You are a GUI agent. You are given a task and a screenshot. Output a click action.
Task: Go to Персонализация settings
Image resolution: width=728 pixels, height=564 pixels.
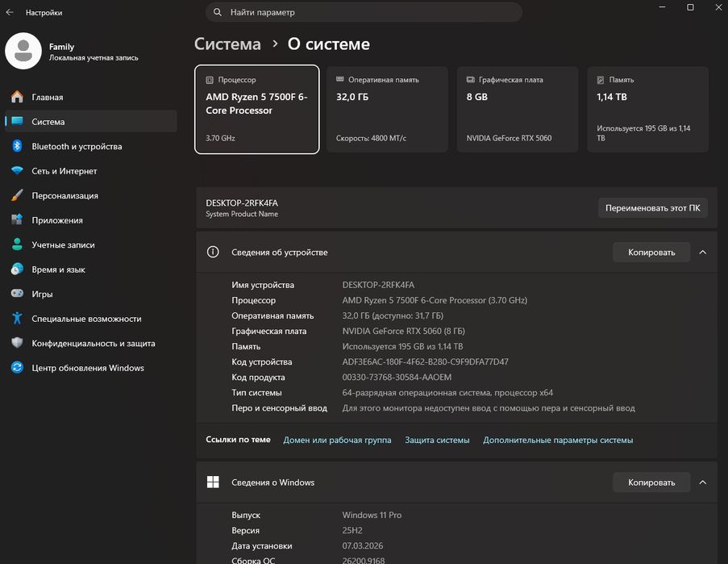point(90,195)
